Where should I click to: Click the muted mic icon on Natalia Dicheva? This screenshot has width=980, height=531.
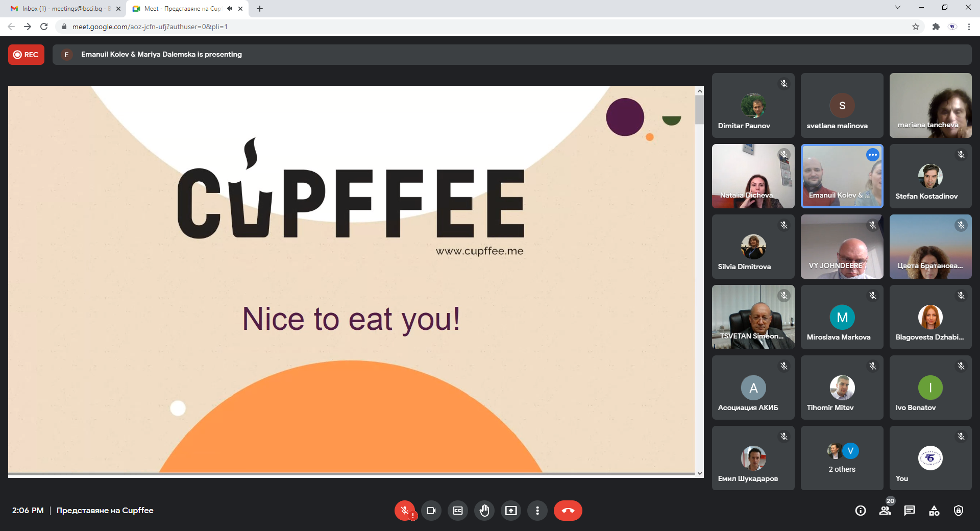[784, 155]
